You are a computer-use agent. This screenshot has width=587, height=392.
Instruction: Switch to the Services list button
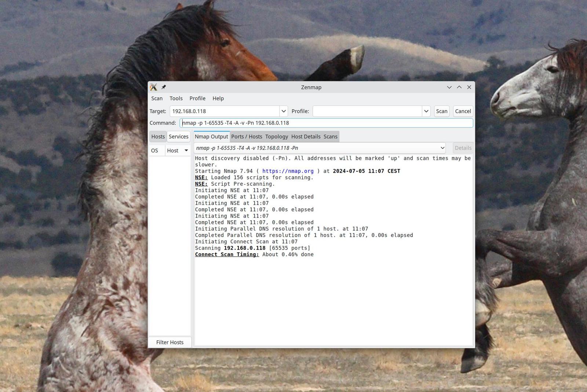click(x=179, y=136)
